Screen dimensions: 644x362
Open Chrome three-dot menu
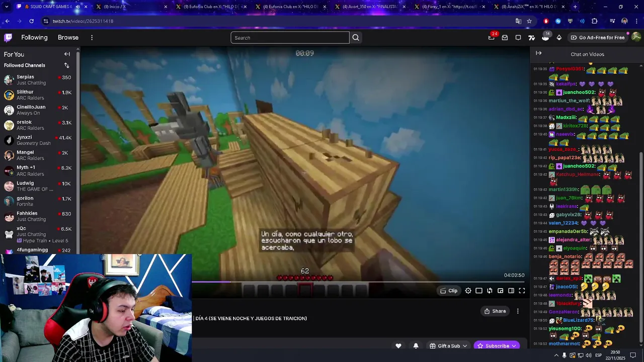(636, 21)
